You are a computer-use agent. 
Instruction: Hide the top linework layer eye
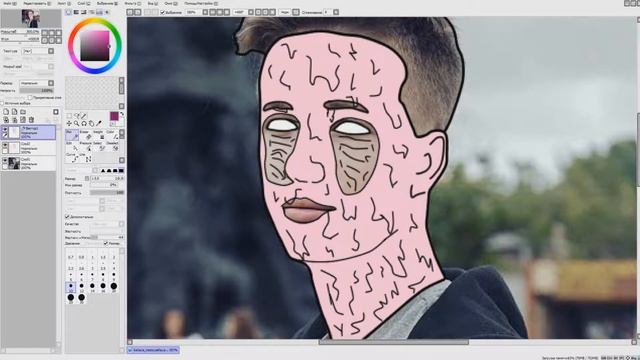(x=5, y=130)
